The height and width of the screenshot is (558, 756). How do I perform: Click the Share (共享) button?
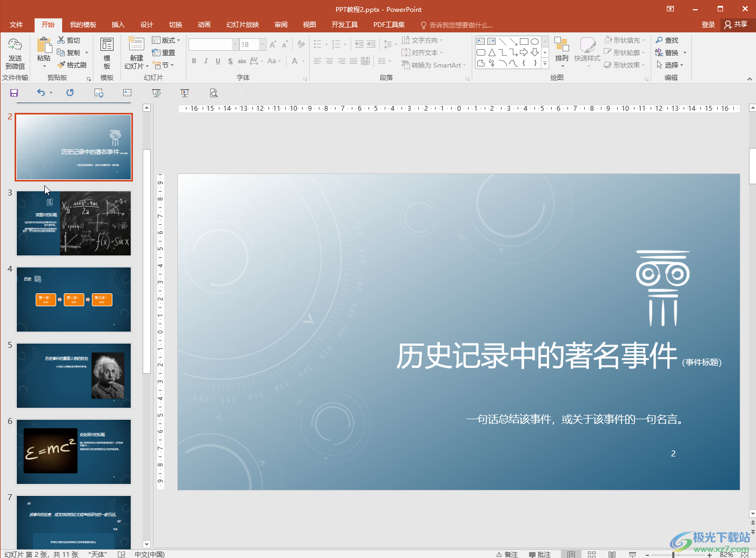pyautogui.click(x=736, y=24)
